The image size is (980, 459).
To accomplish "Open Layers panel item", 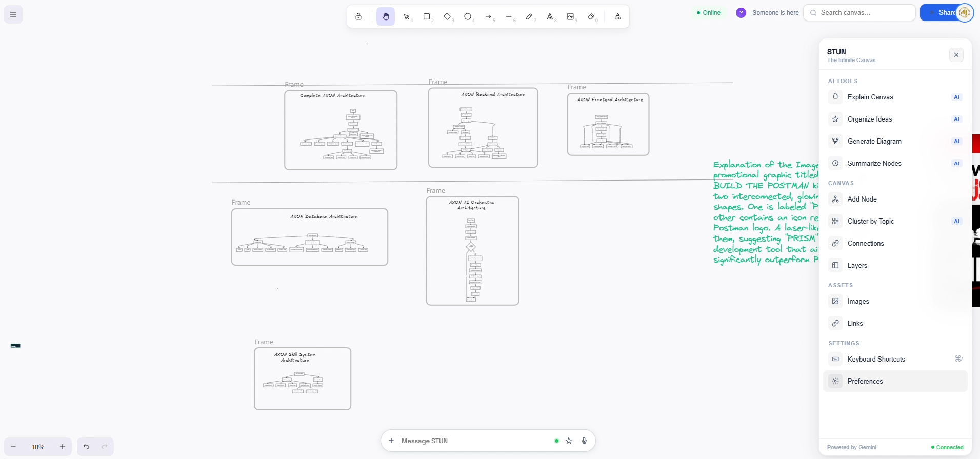I will tap(895, 265).
